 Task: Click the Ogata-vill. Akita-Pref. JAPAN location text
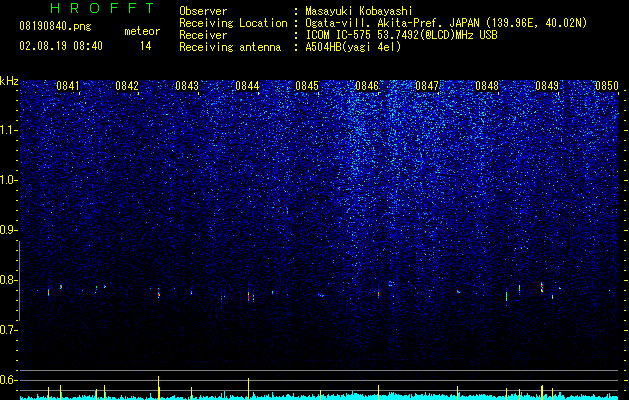(x=391, y=23)
